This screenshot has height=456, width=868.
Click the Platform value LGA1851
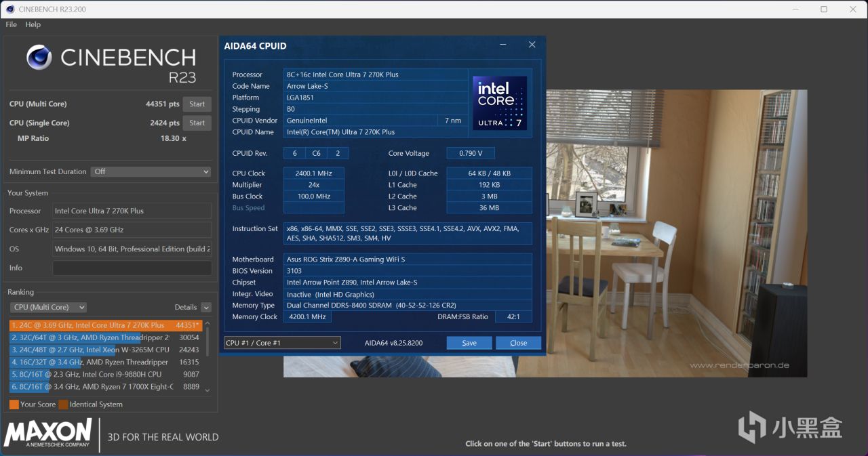point(375,98)
